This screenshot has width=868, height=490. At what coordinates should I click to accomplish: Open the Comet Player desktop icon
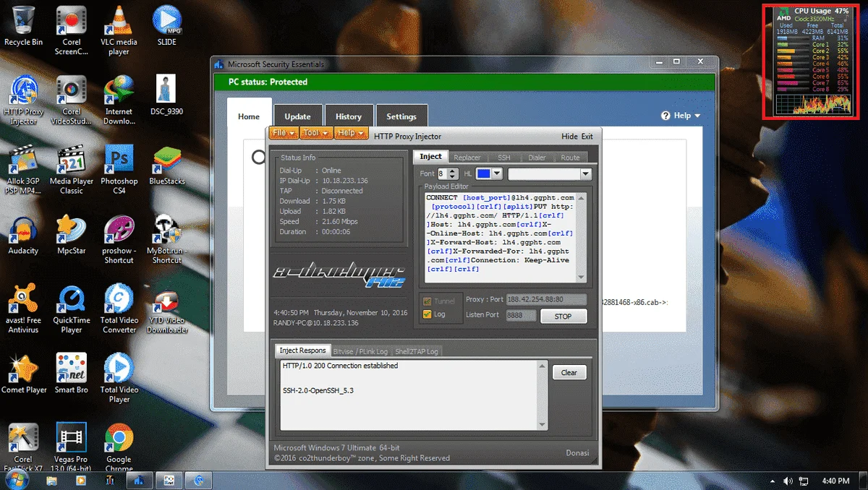tap(23, 373)
